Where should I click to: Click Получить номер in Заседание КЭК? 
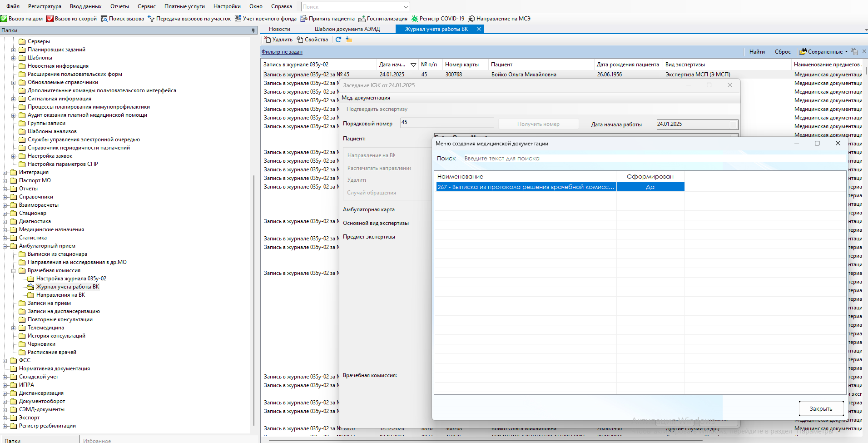(538, 124)
